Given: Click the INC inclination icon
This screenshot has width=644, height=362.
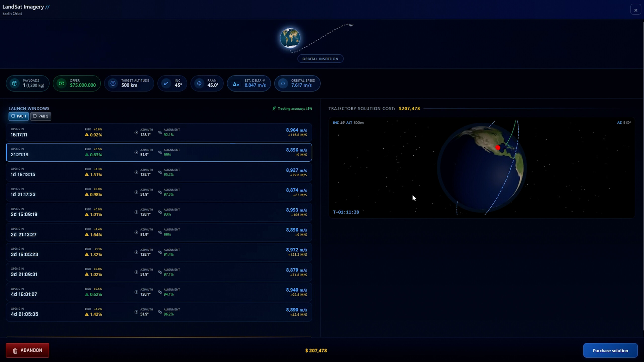Looking at the screenshot, I should point(166,83).
